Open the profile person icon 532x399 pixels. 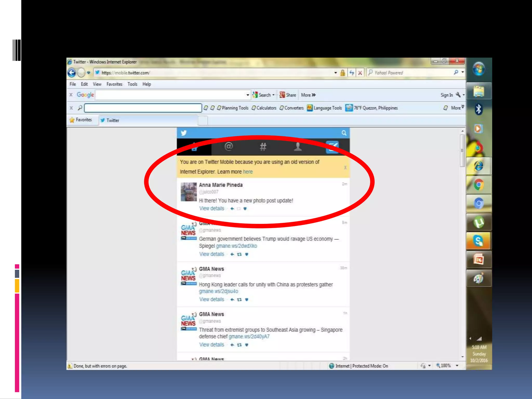click(298, 147)
